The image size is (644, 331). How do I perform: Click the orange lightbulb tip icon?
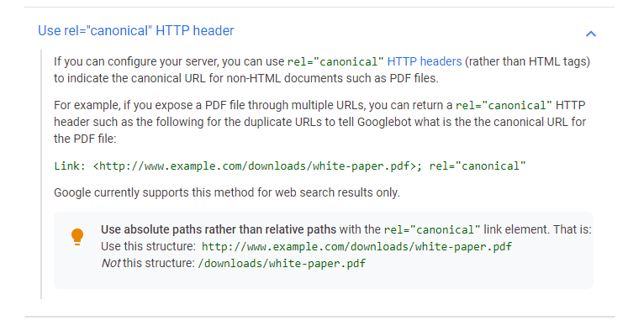pos(77,237)
